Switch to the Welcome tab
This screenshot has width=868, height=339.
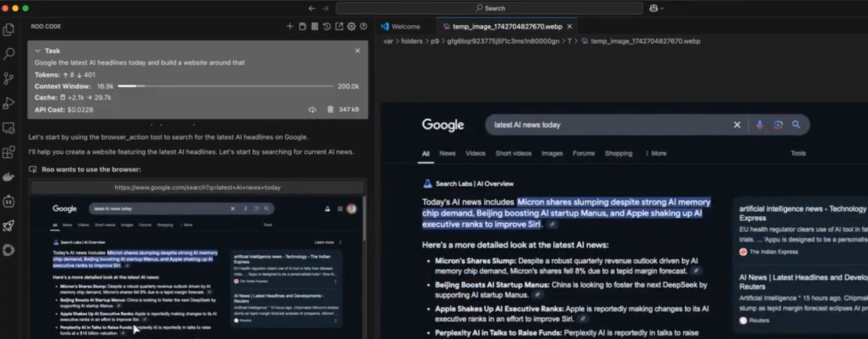401,26
